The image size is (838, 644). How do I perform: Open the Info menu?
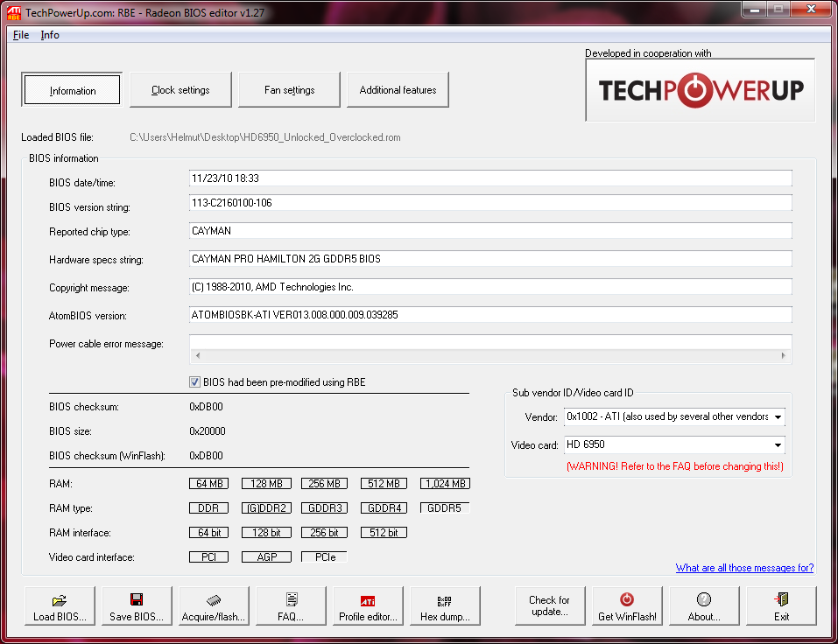[x=50, y=35]
